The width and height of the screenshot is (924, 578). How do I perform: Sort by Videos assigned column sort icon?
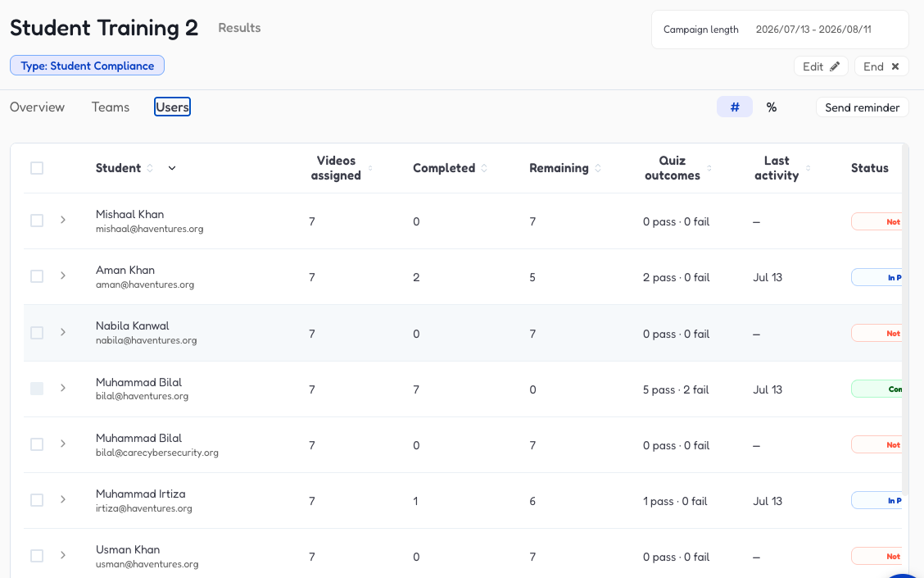click(370, 168)
